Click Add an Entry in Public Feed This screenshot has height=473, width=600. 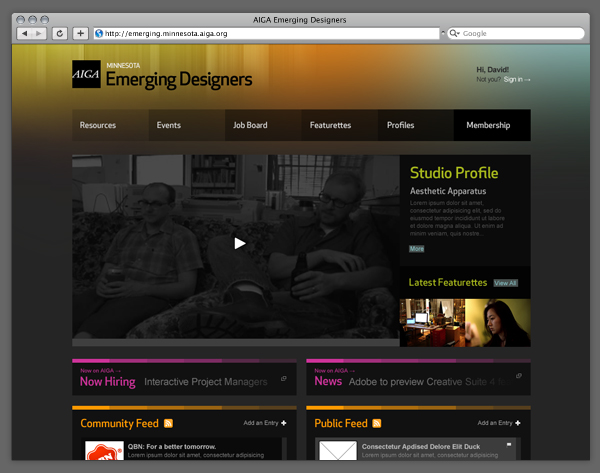(x=499, y=423)
